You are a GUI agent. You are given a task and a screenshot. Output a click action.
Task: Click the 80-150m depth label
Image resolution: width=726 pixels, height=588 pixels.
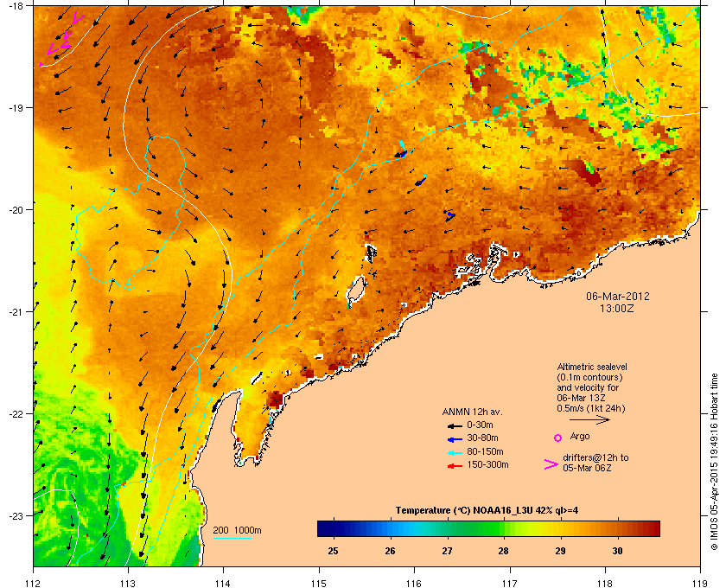coord(485,451)
